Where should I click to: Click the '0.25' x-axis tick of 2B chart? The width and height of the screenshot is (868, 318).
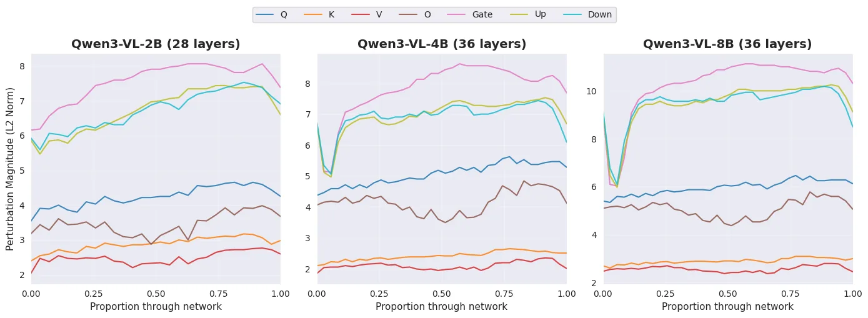point(93,293)
